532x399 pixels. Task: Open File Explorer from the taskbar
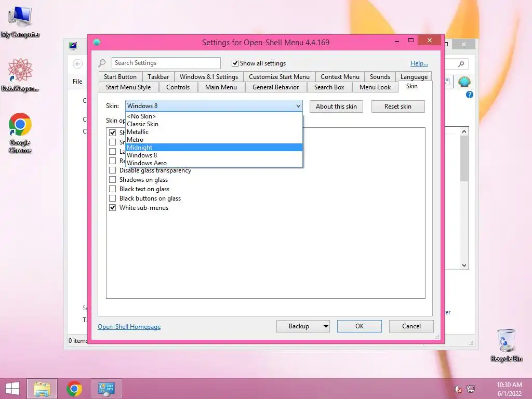click(42, 389)
